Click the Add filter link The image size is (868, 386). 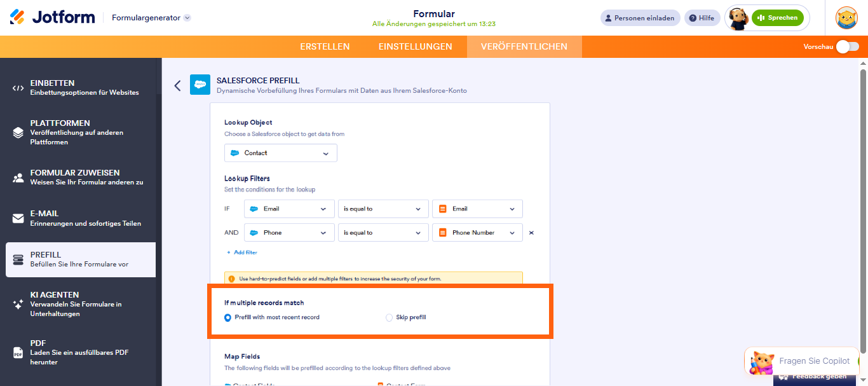pyautogui.click(x=242, y=252)
